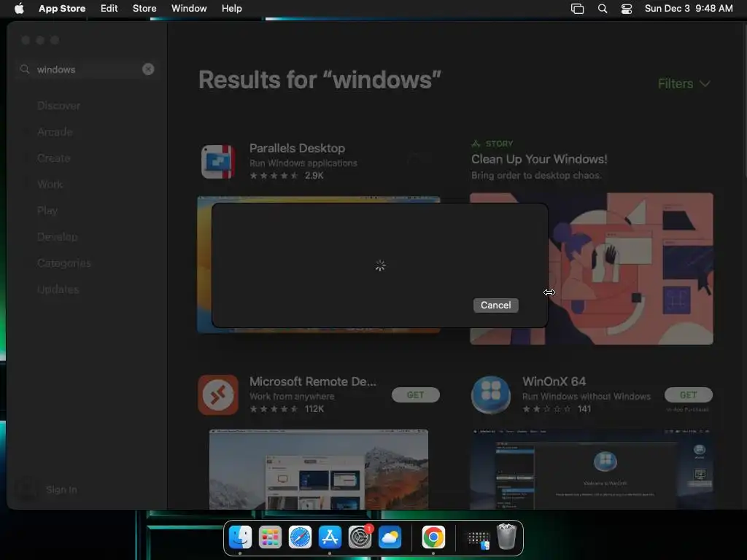
Task: Click the Microsoft Remote Desktop screenshot preview
Action: (x=319, y=469)
